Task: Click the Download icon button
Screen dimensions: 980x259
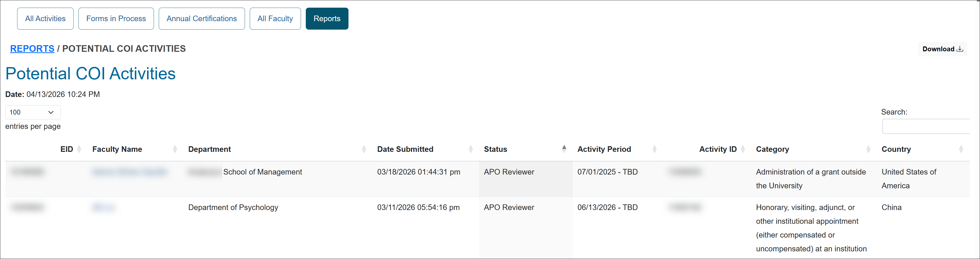Action: [942, 49]
